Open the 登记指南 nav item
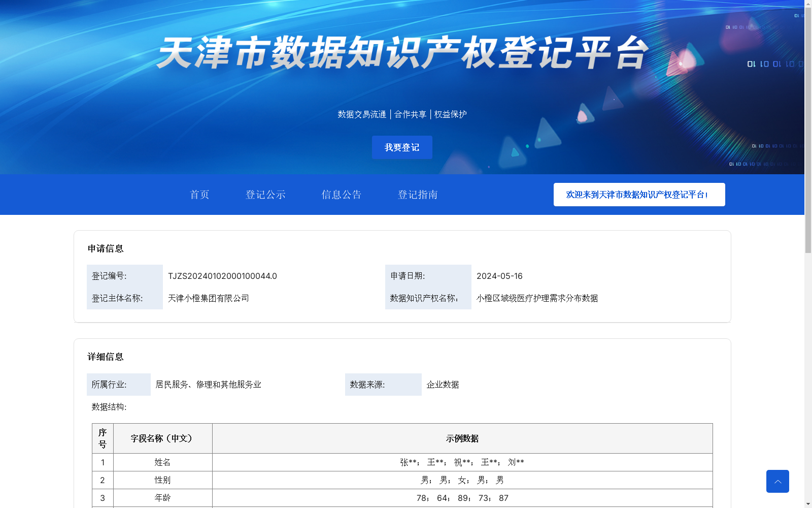812x508 pixels. tap(418, 195)
